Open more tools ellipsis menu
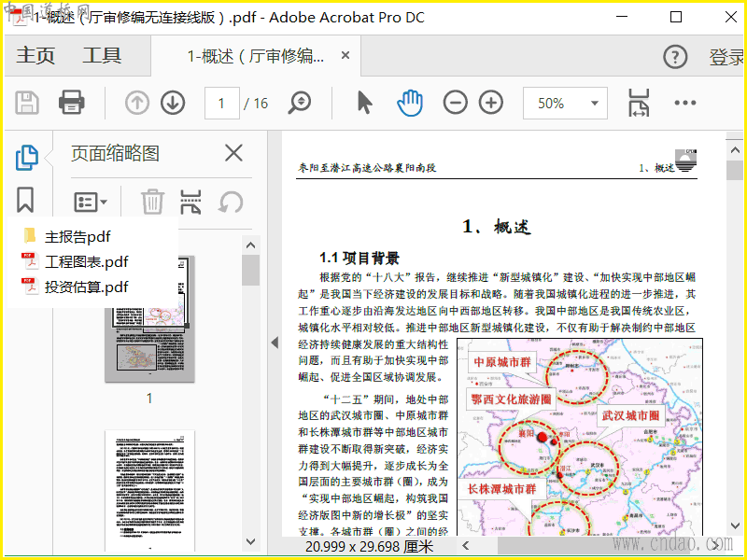 [685, 103]
